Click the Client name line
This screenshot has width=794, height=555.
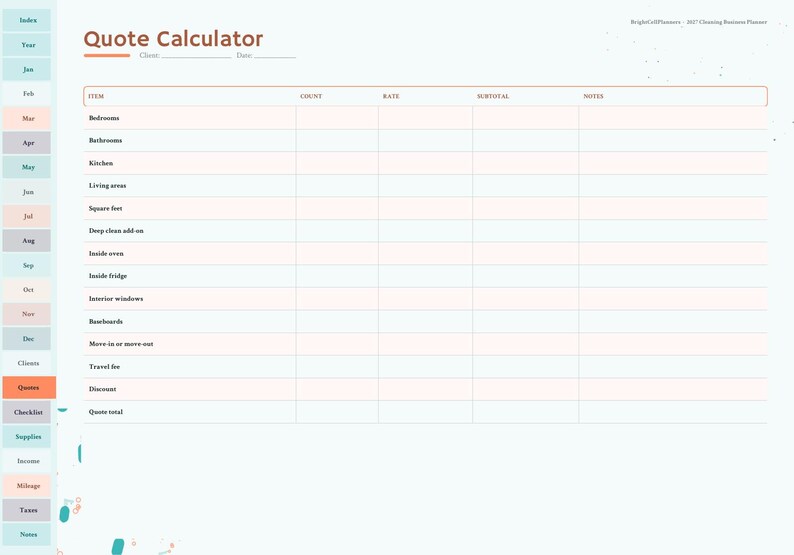tap(196, 56)
